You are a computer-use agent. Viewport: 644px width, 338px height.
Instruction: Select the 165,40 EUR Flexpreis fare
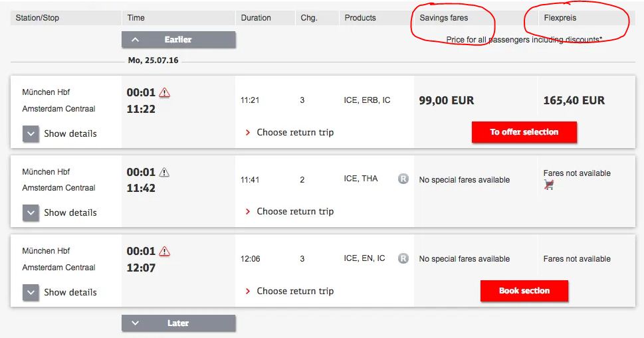pyautogui.click(x=574, y=101)
